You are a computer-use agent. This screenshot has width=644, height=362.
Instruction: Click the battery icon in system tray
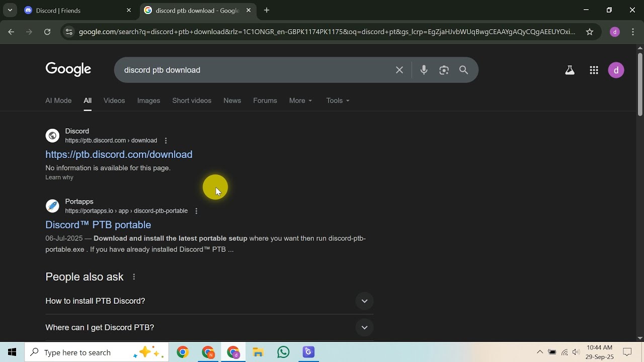[x=552, y=352]
